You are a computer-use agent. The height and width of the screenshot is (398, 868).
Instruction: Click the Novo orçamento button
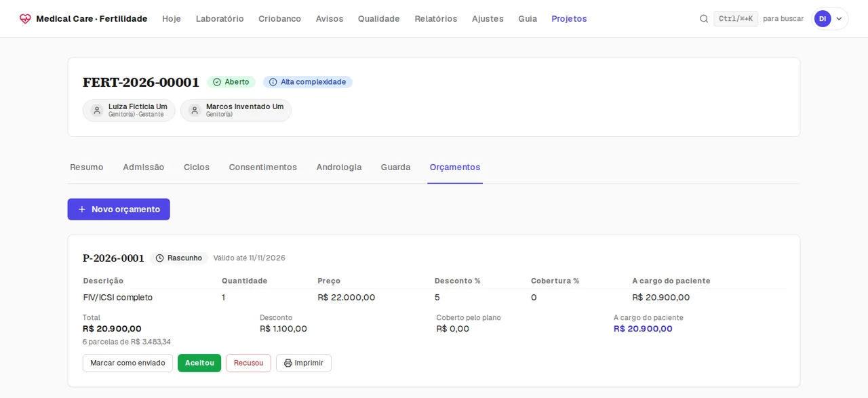(119, 210)
